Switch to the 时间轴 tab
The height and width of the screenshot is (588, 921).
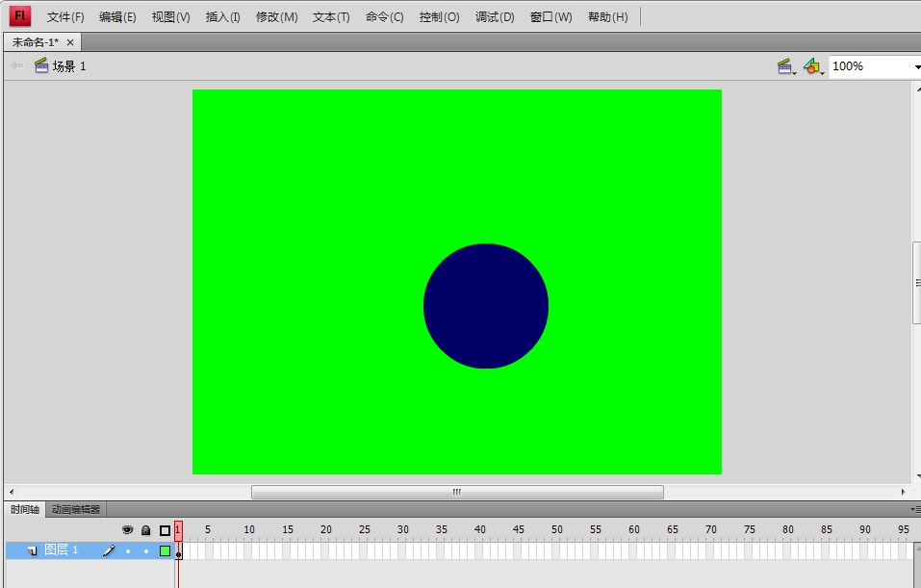pyautogui.click(x=25, y=509)
